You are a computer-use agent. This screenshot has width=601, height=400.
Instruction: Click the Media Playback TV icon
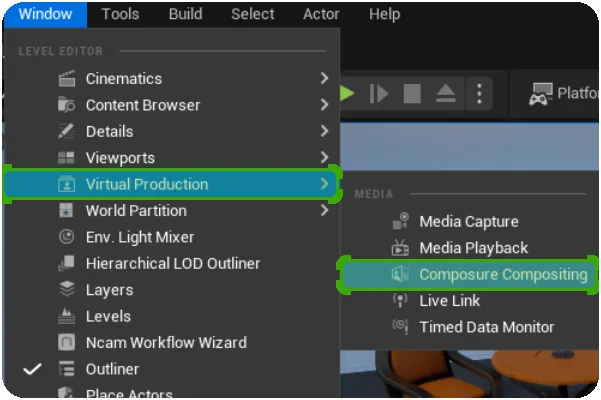point(400,248)
